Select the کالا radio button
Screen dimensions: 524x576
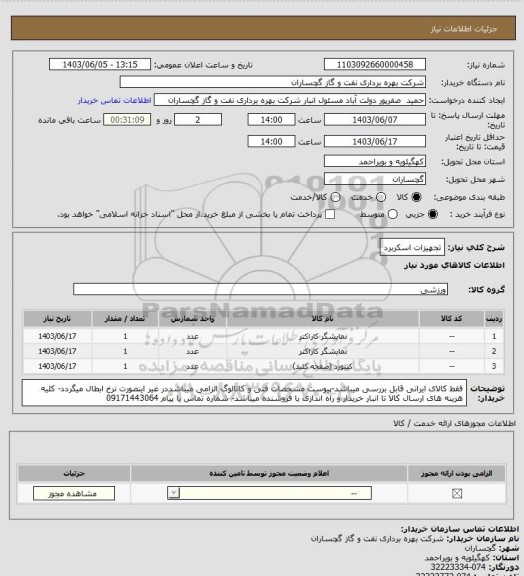click(416, 197)
